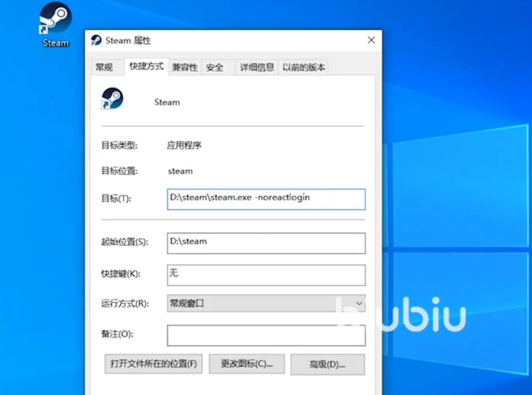532x395 pixels.
Task: Select the 快捷方式 tab
Action: click(146, 66)
